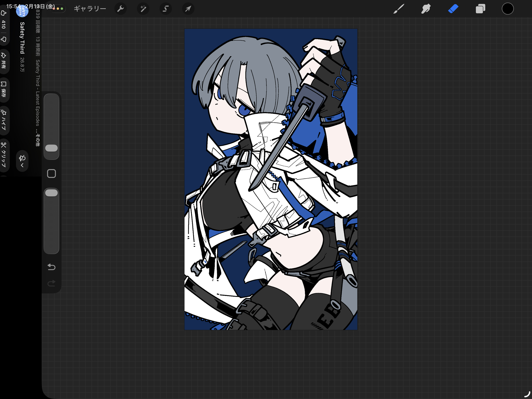
Task: Expand the description with …その他
Action: click(38, 138)
